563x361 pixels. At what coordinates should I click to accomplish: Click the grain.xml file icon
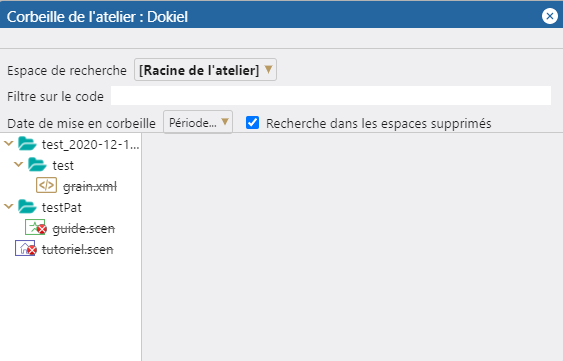pos(46,186)
